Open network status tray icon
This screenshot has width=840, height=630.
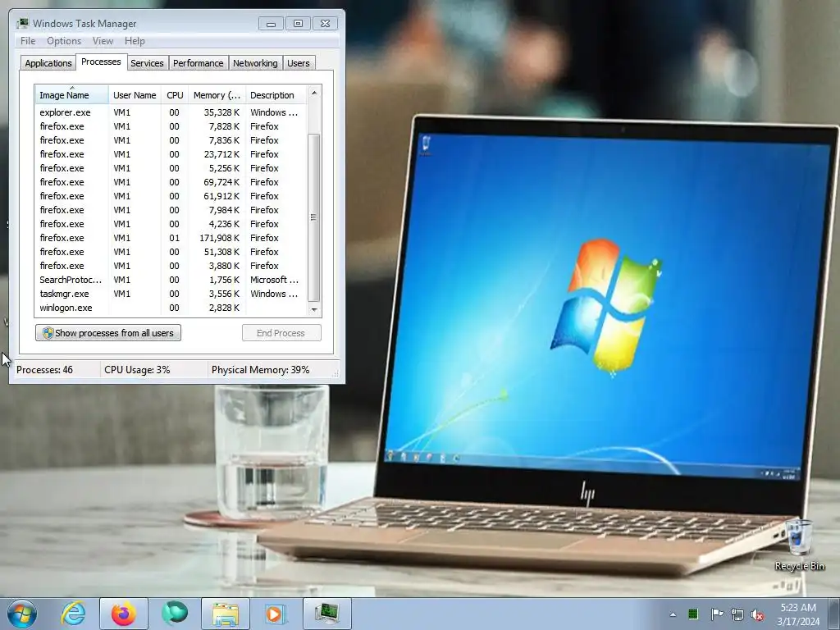(737, 614)
